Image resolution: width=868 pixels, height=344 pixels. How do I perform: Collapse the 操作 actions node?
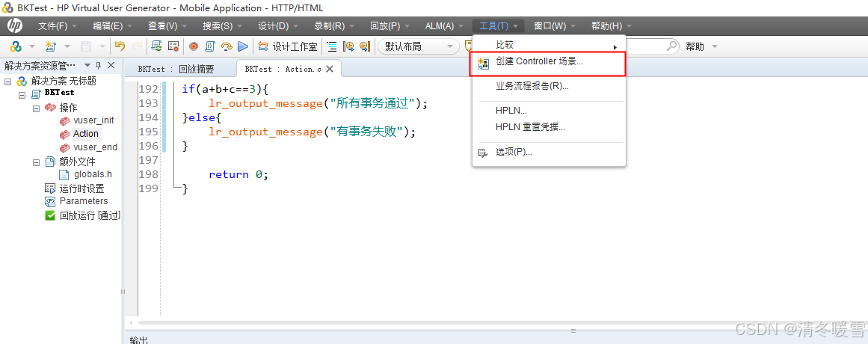coord(36,108)
